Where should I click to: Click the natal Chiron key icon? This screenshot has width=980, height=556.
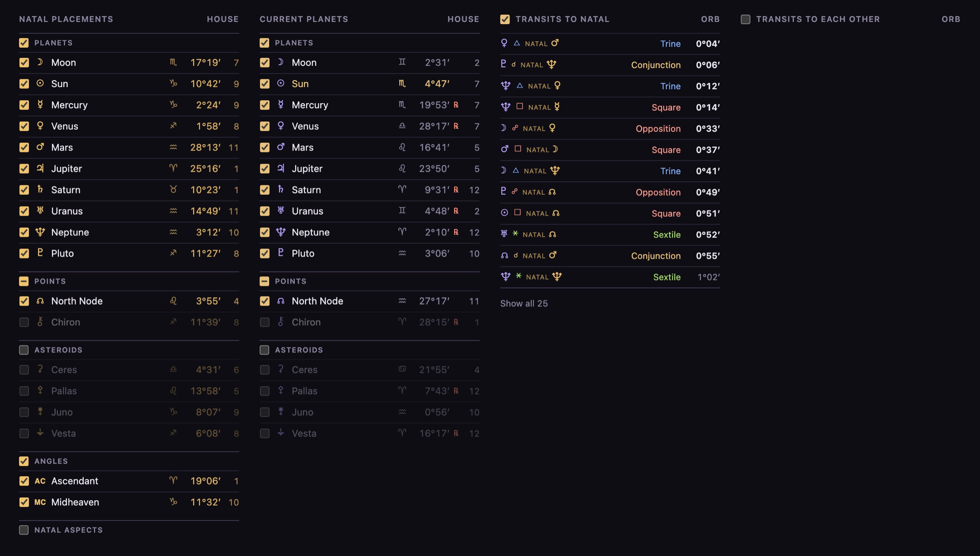tap(40, 322)
